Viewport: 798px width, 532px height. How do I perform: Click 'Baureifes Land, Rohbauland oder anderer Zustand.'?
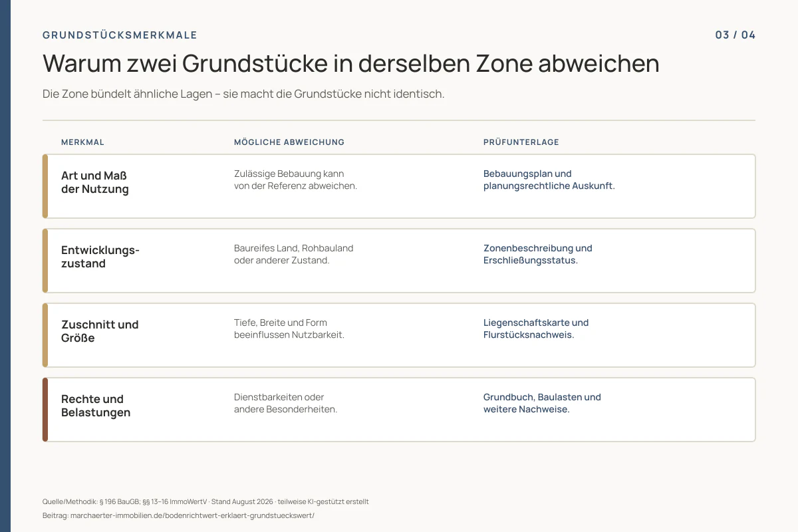point(294,254)
